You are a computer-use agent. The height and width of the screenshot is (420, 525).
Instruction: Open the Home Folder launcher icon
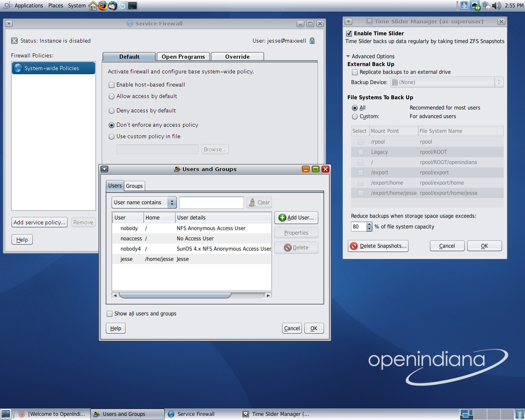tap(93, 6)
